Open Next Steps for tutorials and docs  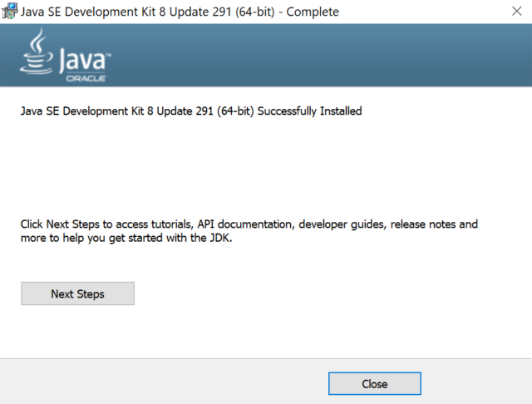(77, 293)
